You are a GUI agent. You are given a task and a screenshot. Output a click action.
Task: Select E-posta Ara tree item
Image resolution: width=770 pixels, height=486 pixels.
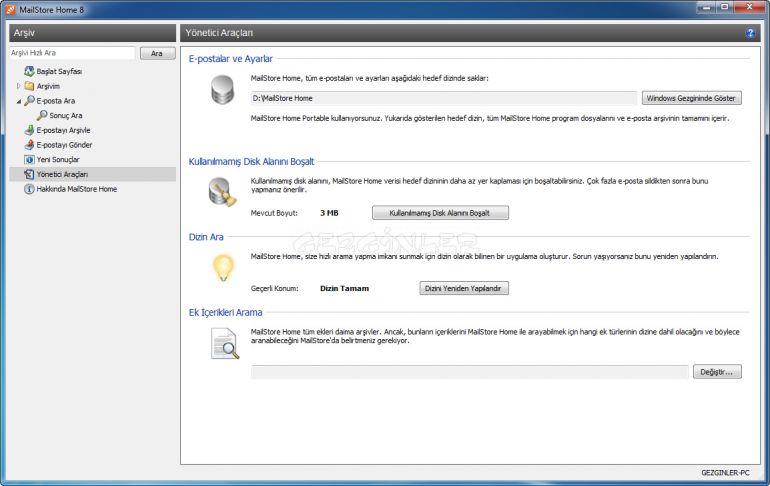coord(55,101)
